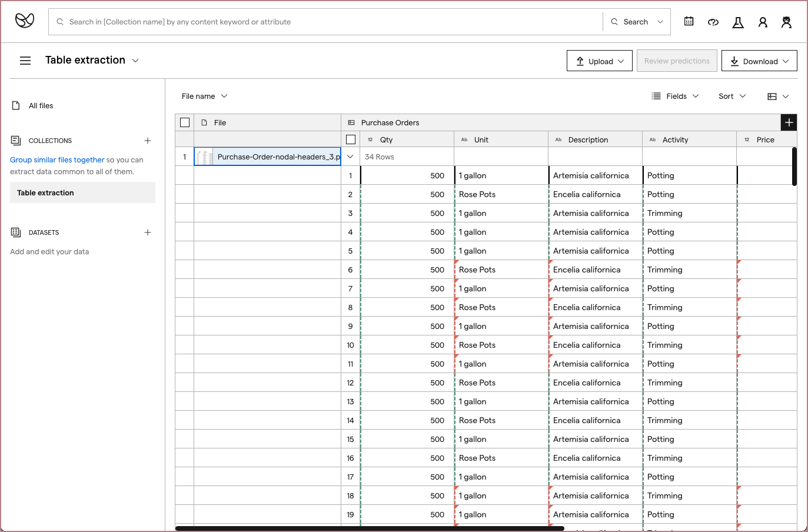Open the Fields list icon
The image size is (808, 532).
(656, 96)
